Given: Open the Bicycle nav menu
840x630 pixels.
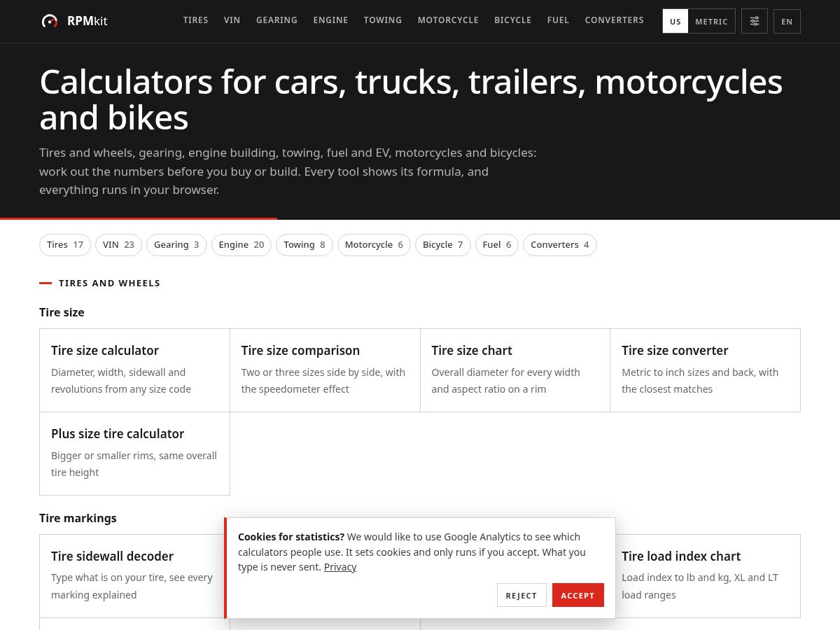Looking at the screenshot, I should (512, 20).
